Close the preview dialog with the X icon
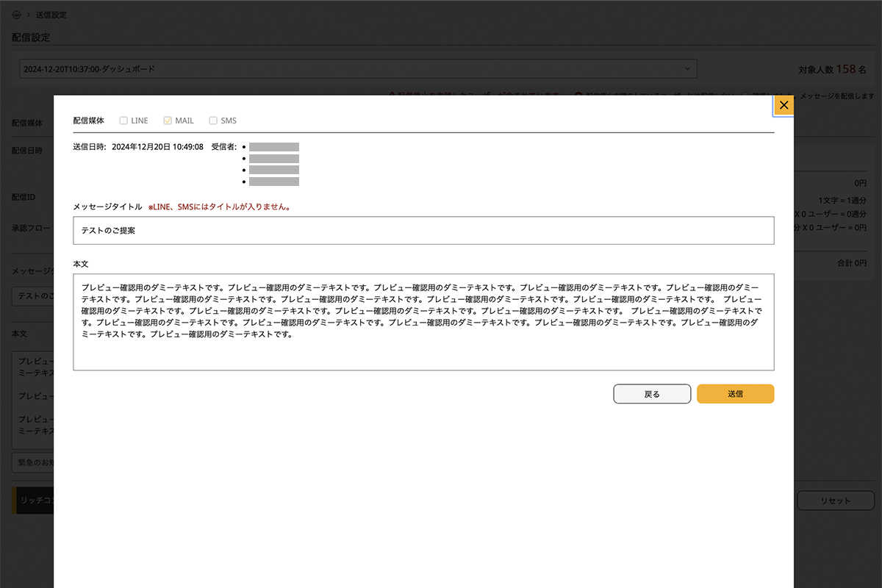This screenshot has height=588, width=882. (784, 106)
